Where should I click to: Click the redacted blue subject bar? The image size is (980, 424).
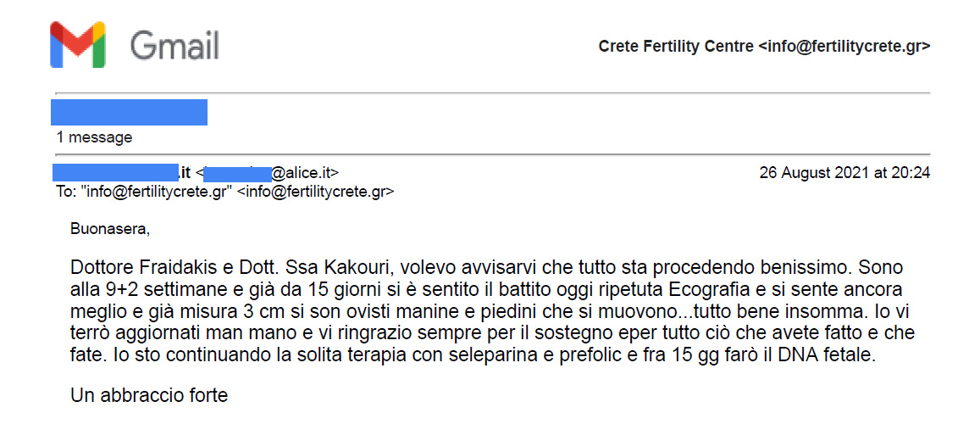point(129,113)
